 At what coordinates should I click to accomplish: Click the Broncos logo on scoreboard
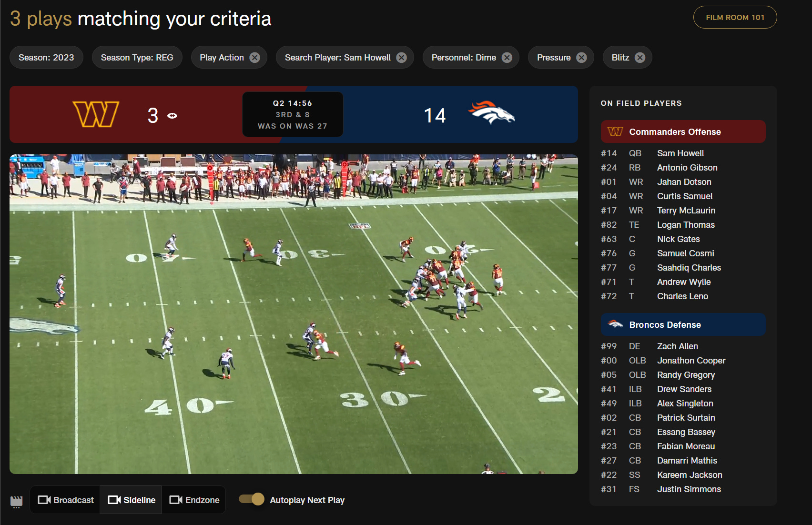point(491,112)
